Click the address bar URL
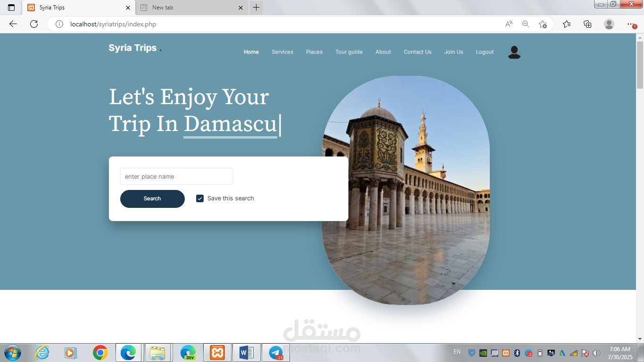This screenshot has height=362, width=644. pos(113,24)
